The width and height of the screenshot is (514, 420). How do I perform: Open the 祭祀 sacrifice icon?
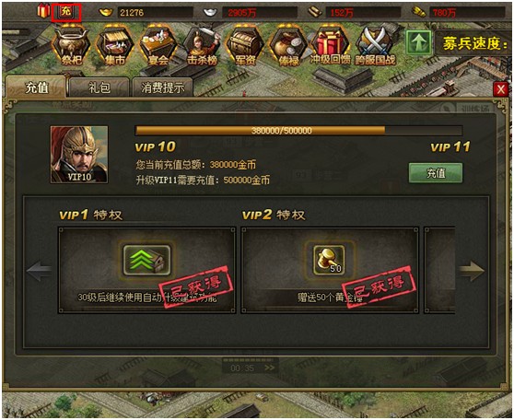tap(71, 45)
